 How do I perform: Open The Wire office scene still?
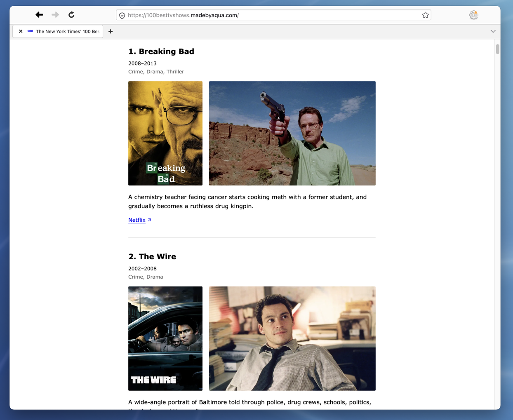292,338
